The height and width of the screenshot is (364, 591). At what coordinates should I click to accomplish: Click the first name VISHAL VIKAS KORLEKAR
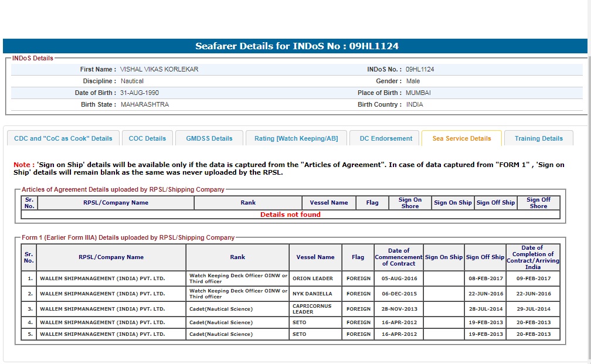coord(159,69)
